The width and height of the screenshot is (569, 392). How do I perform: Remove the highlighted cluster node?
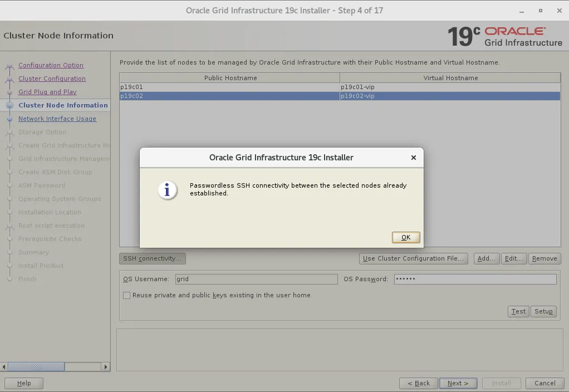544,258
